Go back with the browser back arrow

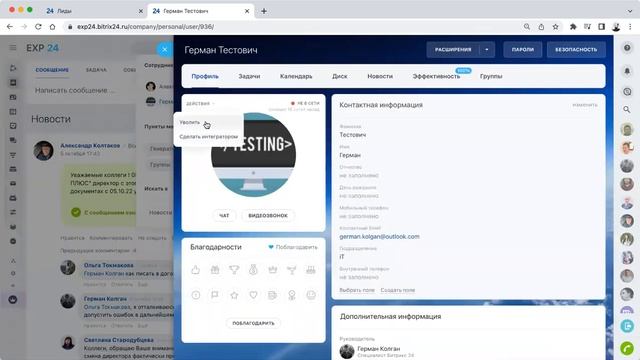click(x=10, y=27)
